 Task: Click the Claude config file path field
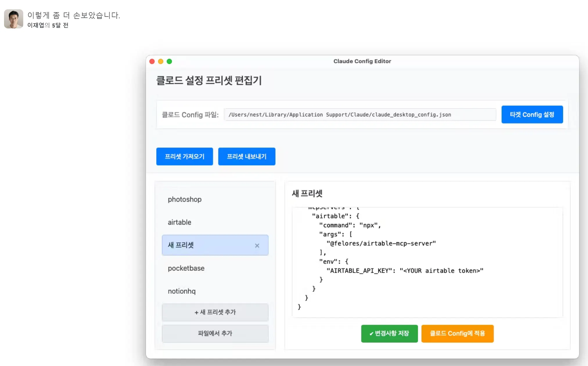360,115
